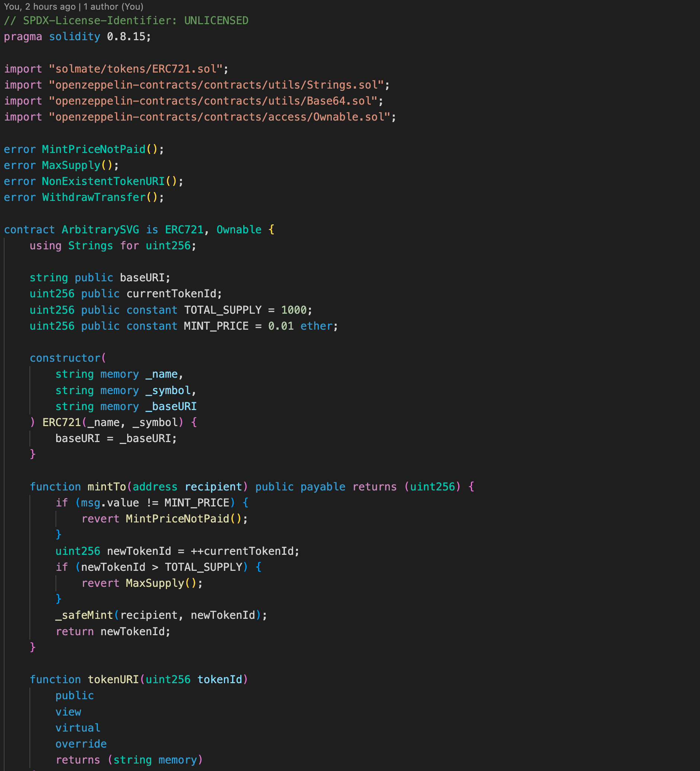Click the function name tokenURI
Viewport: 700px width, 771px height.
(x=113, y=679)
